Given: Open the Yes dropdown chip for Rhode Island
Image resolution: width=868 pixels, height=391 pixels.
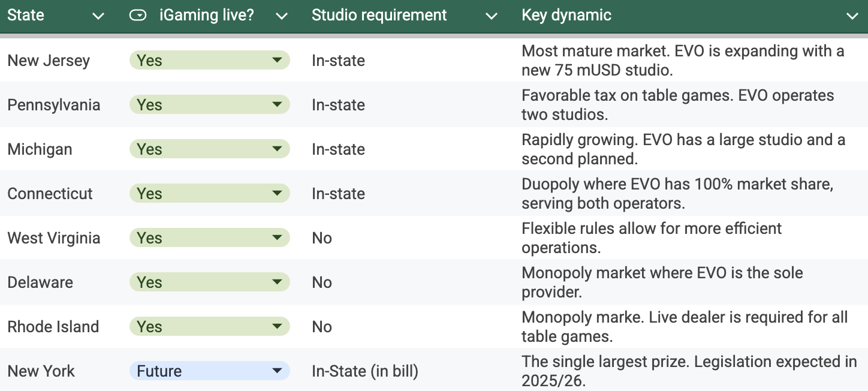Looking at the screenshot, I should click(210, 327).
